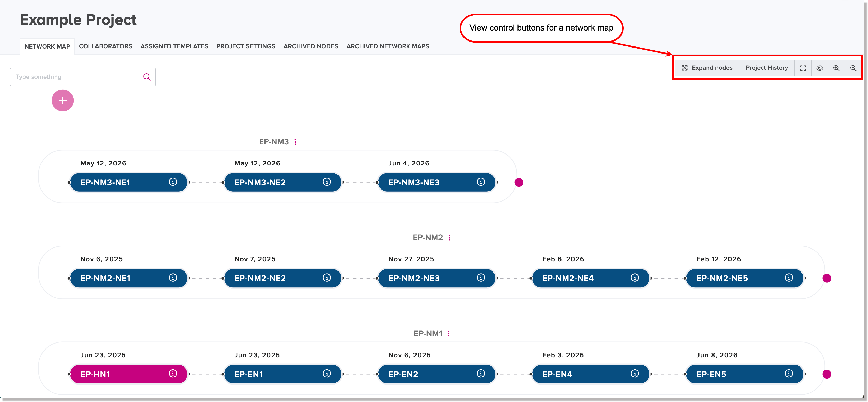Toggle the eye visibility icon
The image size is (868, 402).
(x=820, y=68)
